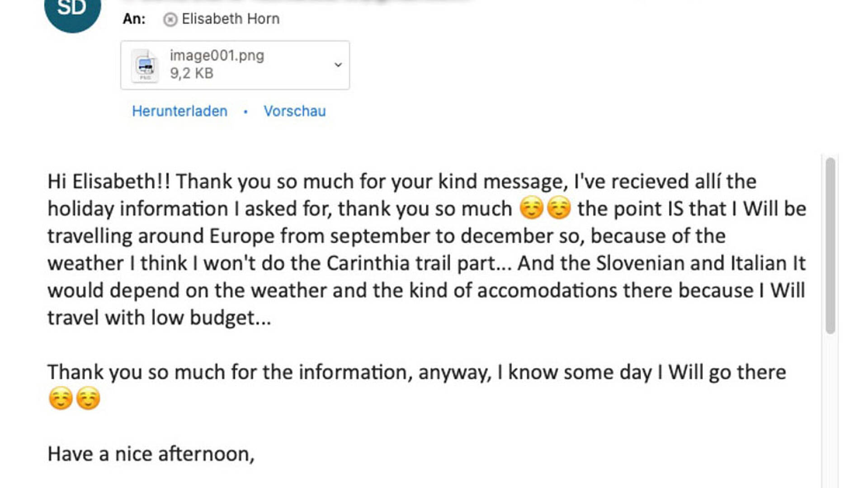Click into the 'Hi Elisabeth!!' paragraph text
This screenshot has width=868, height=488.
click(x=427, y=249)
